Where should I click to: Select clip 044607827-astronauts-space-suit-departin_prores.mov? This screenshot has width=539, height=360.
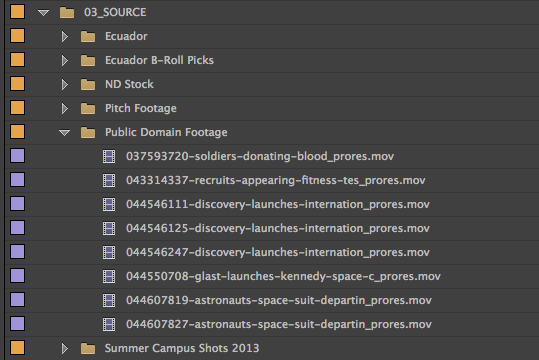click(279, 325)
